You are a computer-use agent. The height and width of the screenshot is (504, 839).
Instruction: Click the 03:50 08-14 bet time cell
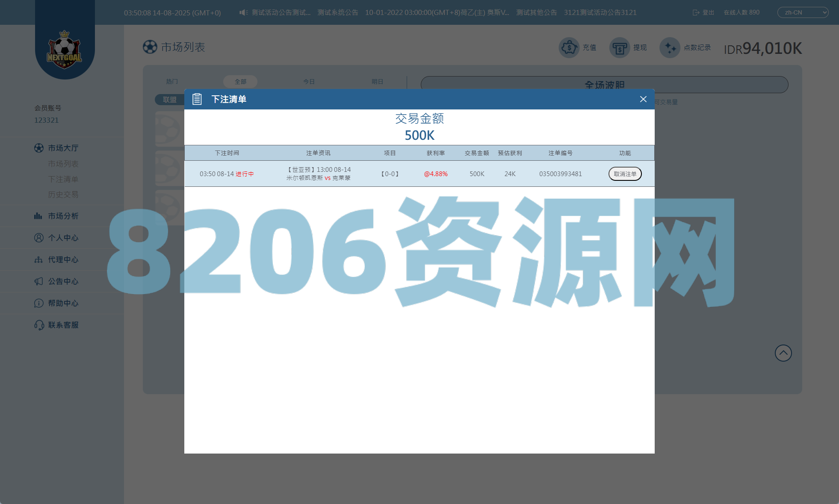coord(217,174)
